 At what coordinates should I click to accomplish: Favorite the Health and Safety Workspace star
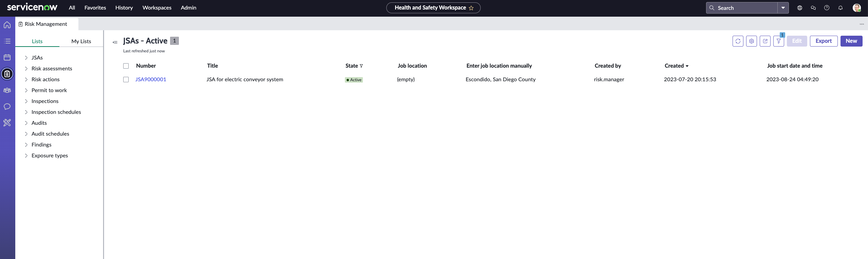pyautogui.click(x=471, y=8)
